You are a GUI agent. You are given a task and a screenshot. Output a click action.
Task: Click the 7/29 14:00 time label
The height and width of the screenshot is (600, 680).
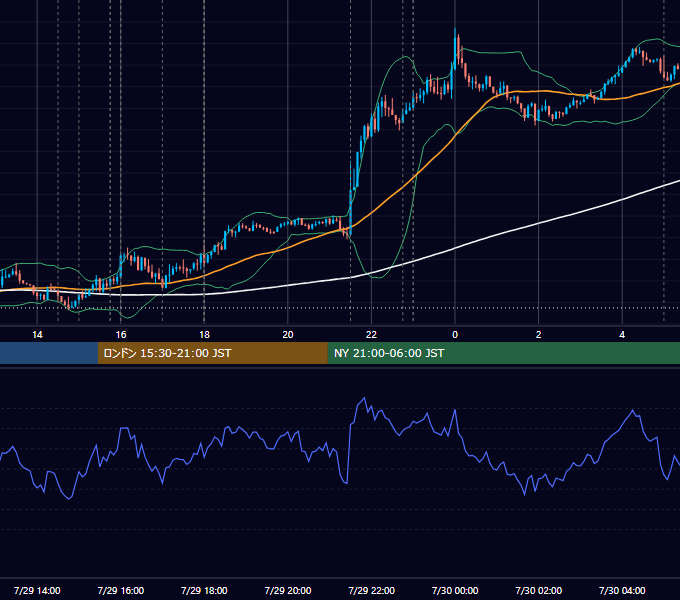pos(37,590)
